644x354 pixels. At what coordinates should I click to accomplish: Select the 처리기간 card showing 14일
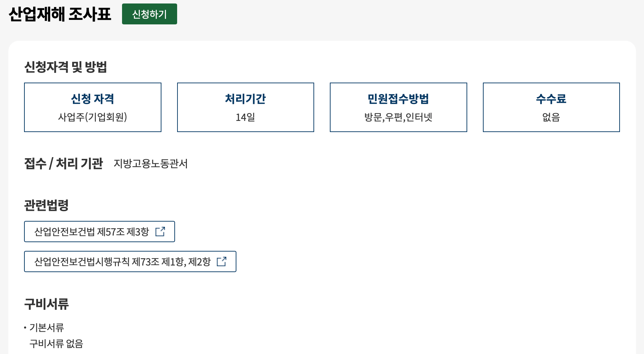click(x=245, y=107)
